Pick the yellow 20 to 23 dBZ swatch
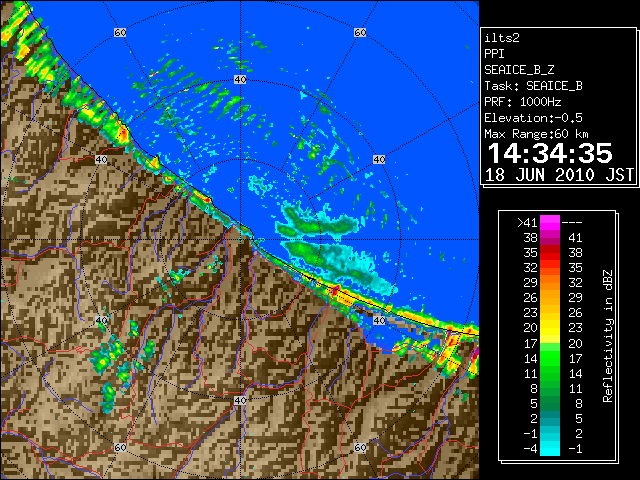Screen dimensions: 640x480 click(550, 328)
